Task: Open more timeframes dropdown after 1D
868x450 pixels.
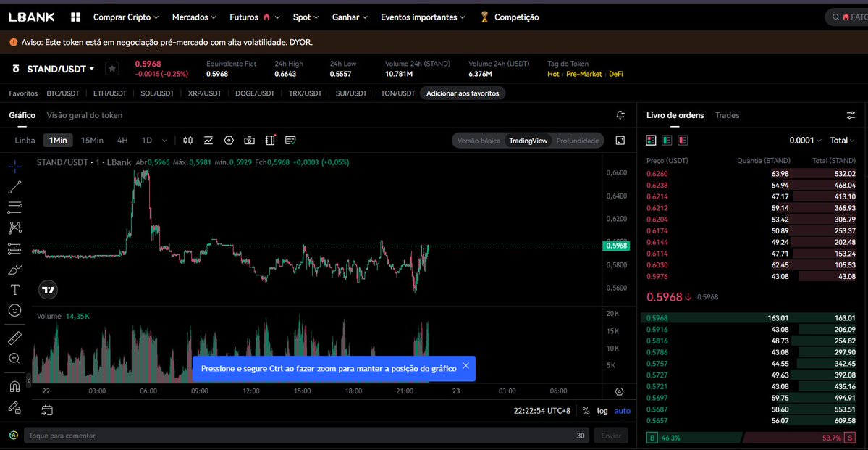Action: pyautogui.click(x=164, y=141)
